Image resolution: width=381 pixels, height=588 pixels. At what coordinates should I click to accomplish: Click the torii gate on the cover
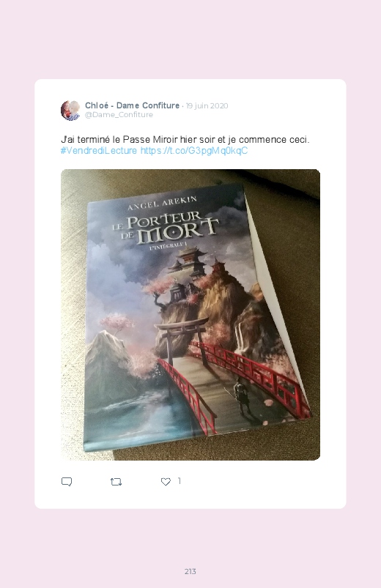click(x=182, y=336)
